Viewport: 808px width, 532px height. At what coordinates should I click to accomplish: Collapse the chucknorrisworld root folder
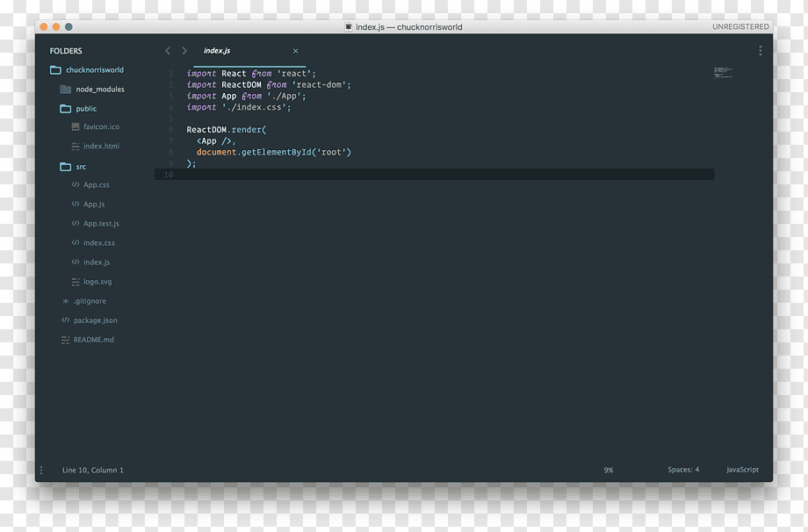coord(94,70)
